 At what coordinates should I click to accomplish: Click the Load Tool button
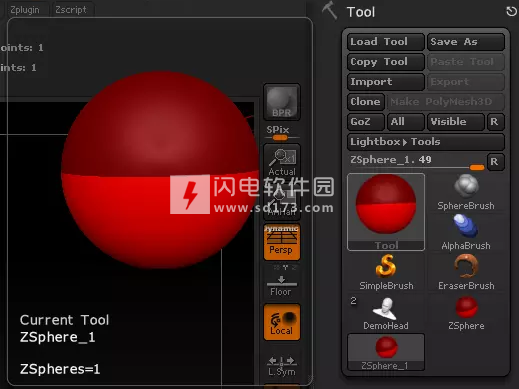tap(386, 42)
